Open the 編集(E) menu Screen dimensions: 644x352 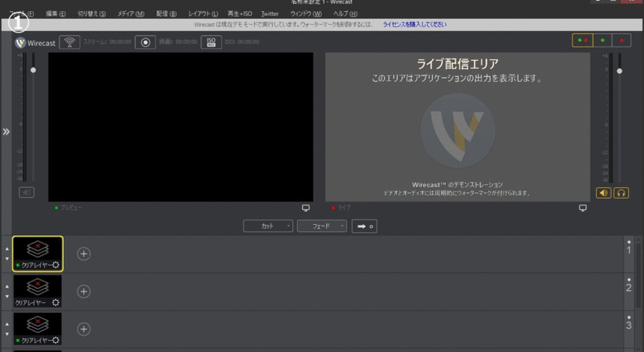pos(56,14)
